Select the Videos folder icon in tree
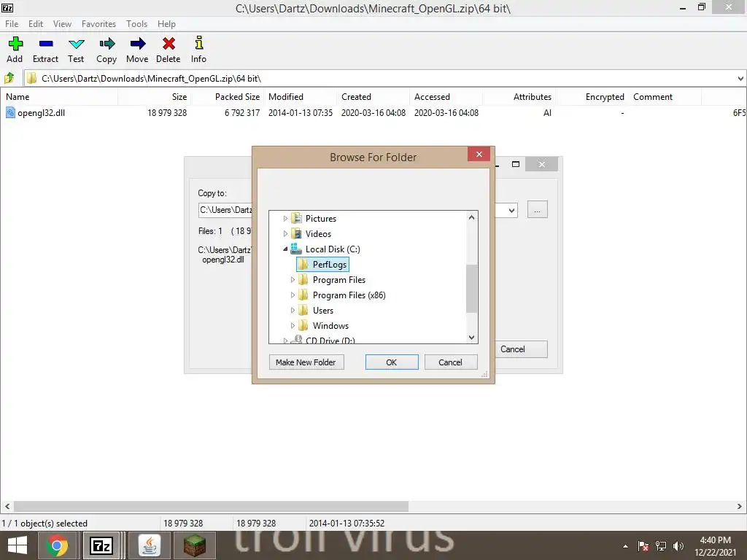Screen dimensions: 747x560 296,233
